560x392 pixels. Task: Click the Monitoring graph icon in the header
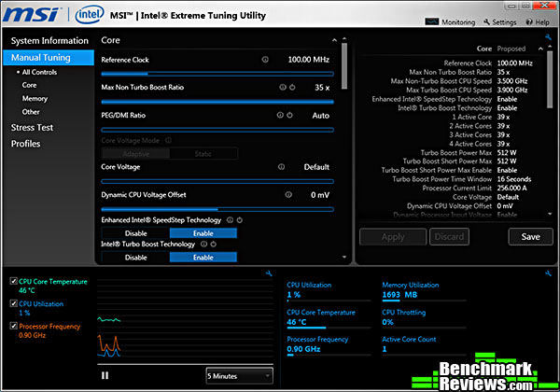point(432,21)
